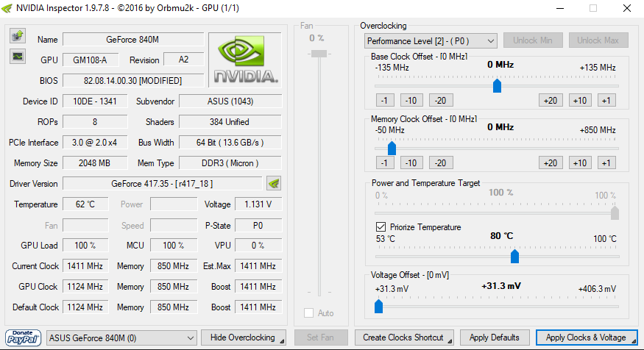Click the Unlock Min button

coord(532,40)
